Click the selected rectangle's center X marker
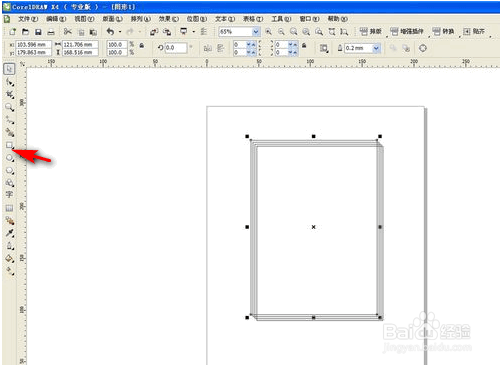Image resolution: width=500 pixels, height=365 pixels. point(313,227)
